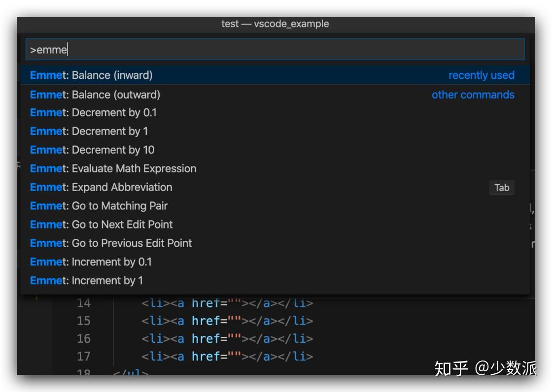This screenshot has width=552, height=392.
Task: Click the Tab keybinding badge
Action: click(502, 188)
